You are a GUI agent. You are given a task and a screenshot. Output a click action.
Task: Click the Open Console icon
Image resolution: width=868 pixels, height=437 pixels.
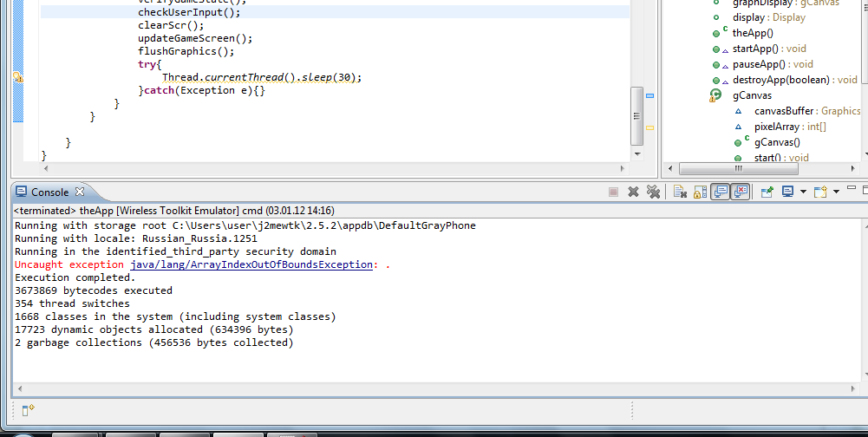tap(820, 192)
